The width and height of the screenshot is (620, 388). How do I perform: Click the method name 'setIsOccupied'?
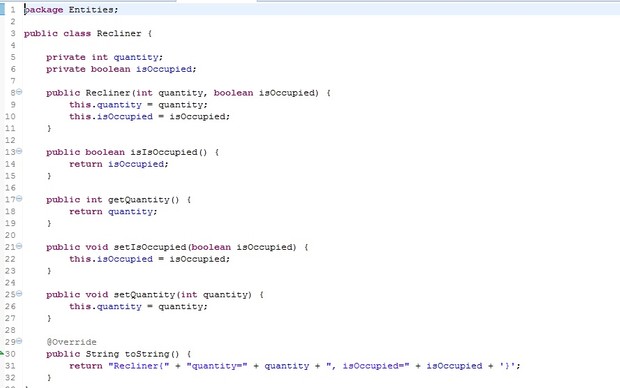pos(150,248)
